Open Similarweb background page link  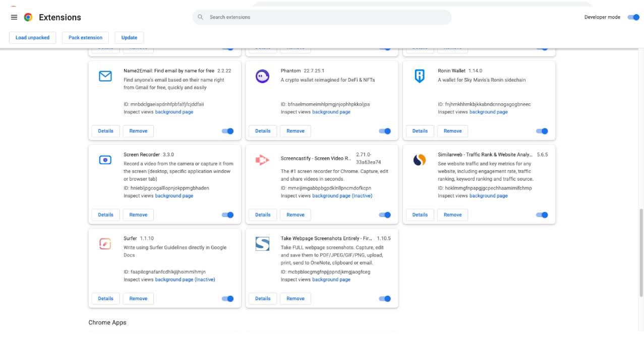coord(489,195)
